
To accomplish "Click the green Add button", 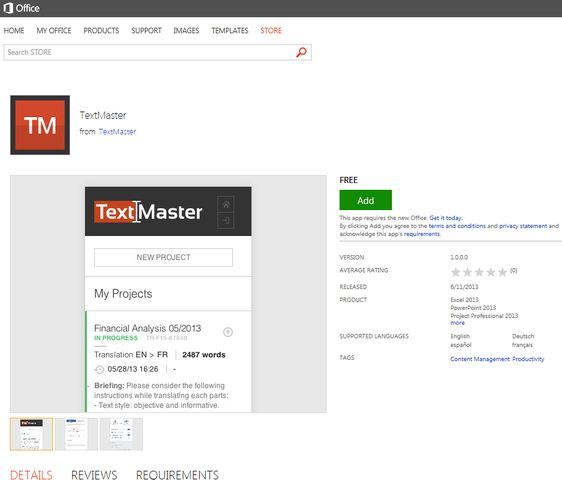I will click(x=366, y=200).
